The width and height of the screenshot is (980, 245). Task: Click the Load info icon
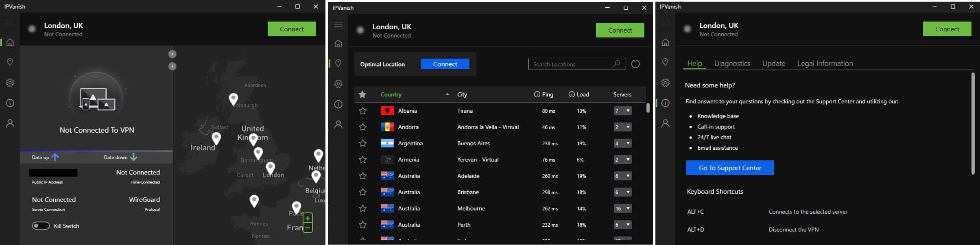pyautogui.click(x=572, y=94)
